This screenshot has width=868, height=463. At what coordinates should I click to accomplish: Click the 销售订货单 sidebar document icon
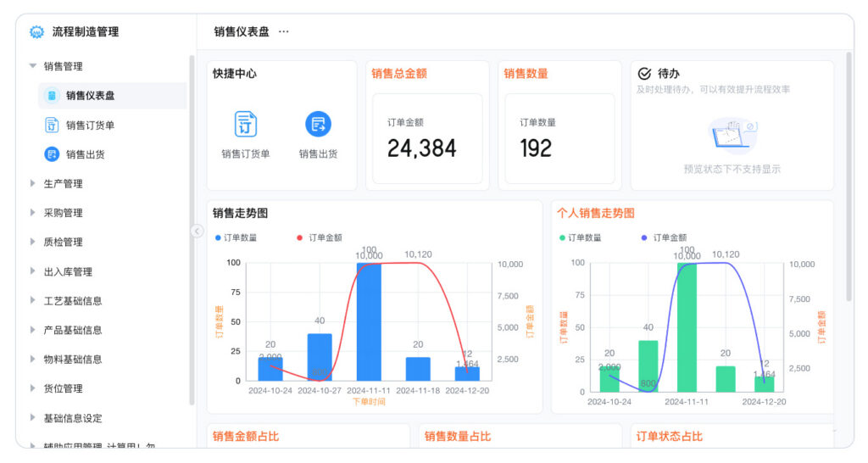point(52,126)
